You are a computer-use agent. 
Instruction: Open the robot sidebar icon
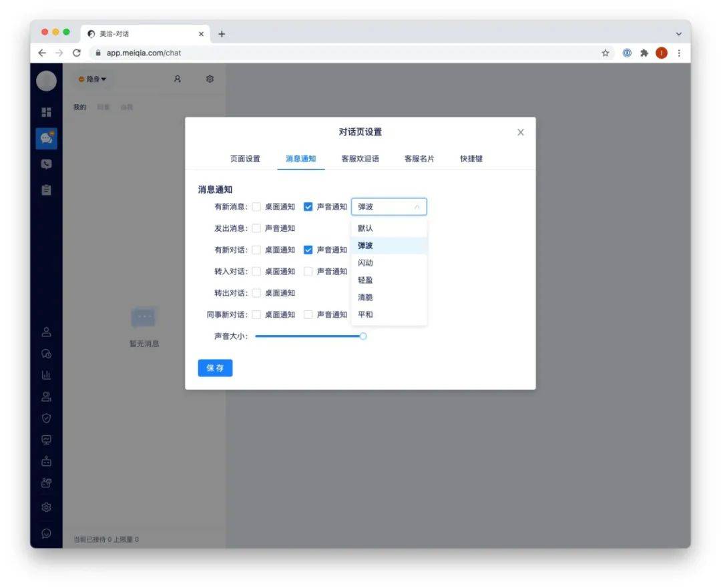(x=47, y=461)
